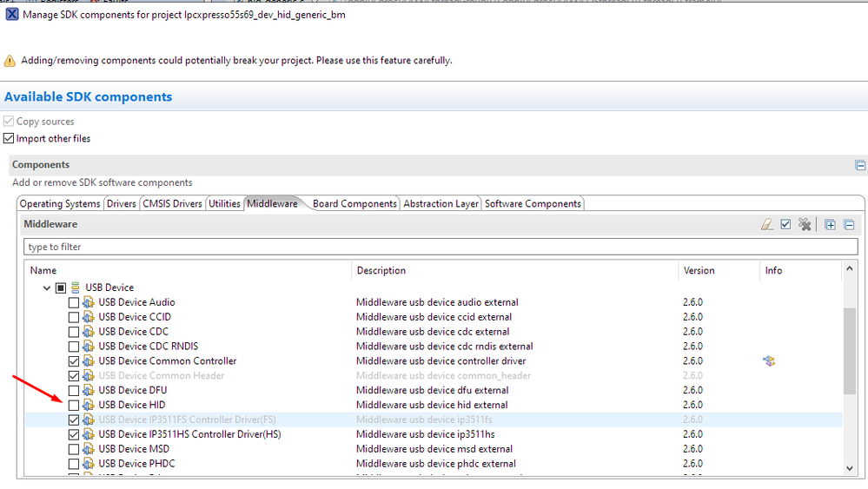Select the USB Device MSD row label
Screen dimensions: 868x489
134,449
